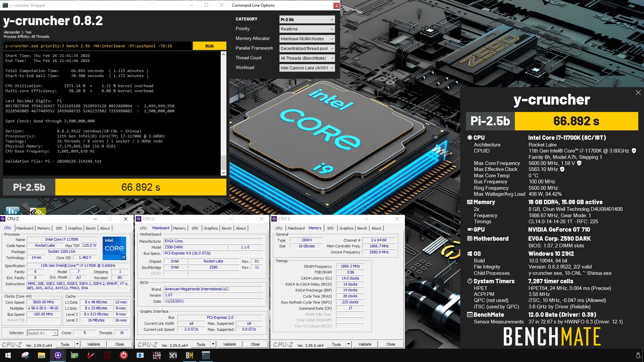Click the yellow 66.892 s result in wrapper
This screenshot has width=644, height=362.
(141, 187)
